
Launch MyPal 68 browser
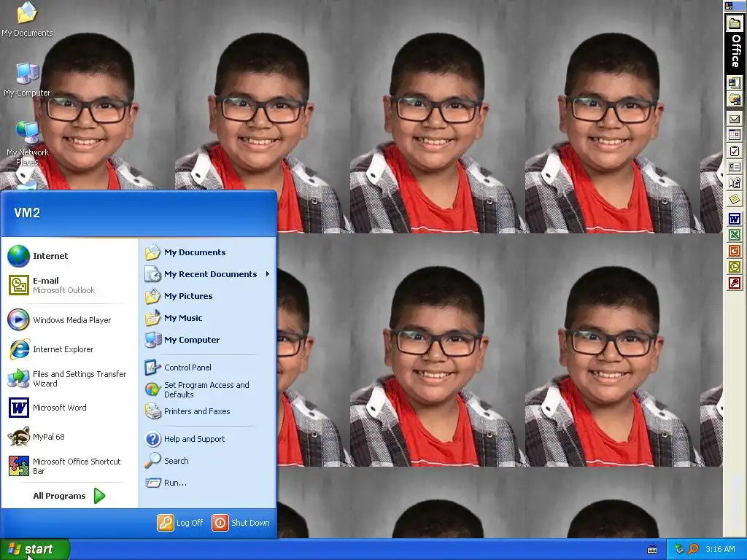[x=69, y=437]
